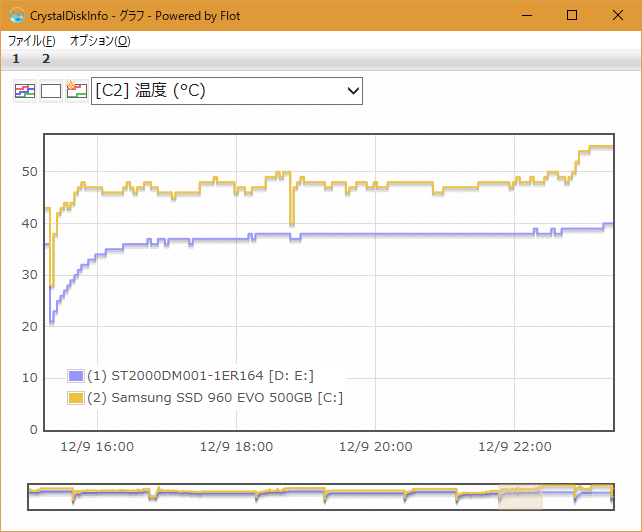Toggle disk 2 in the disk bar

pos(46,59)
